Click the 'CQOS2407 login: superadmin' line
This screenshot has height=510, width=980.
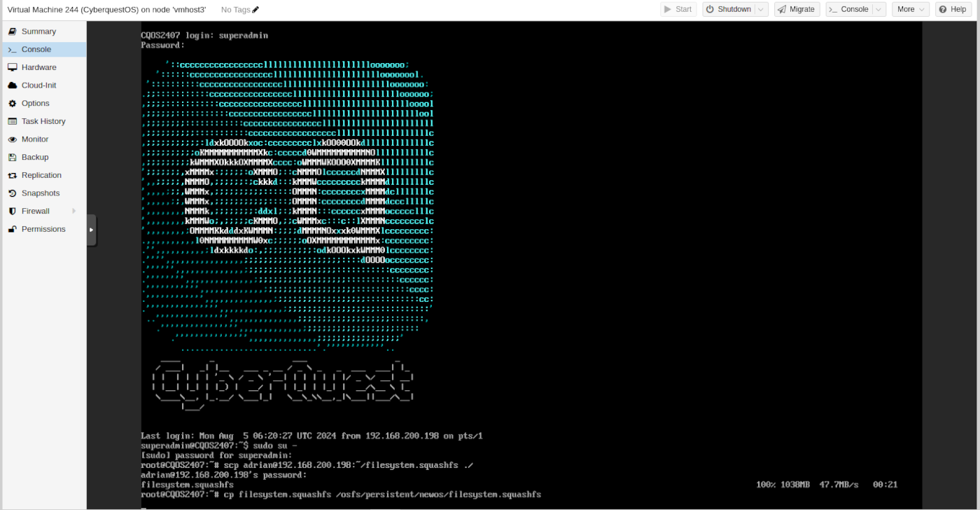coord(204,35)
